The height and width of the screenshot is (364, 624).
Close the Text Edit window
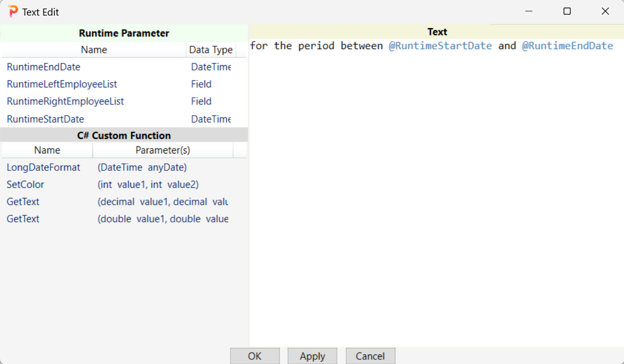point(605,11)
